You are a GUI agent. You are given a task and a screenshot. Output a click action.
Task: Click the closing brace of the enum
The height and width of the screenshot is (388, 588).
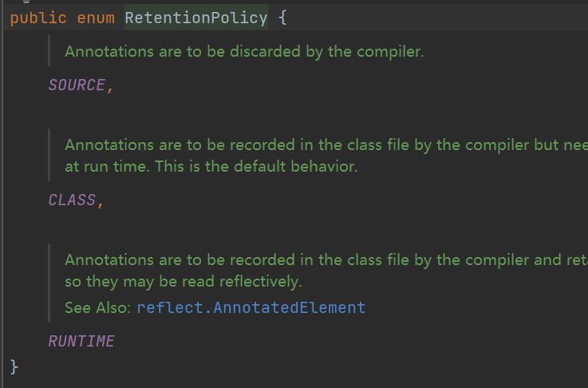14,366
